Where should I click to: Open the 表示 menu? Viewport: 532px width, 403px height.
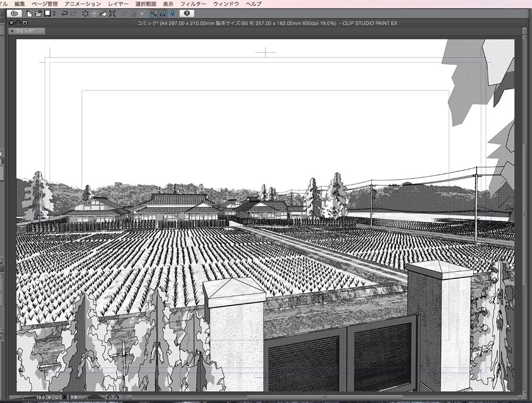[x=168, y=4]
